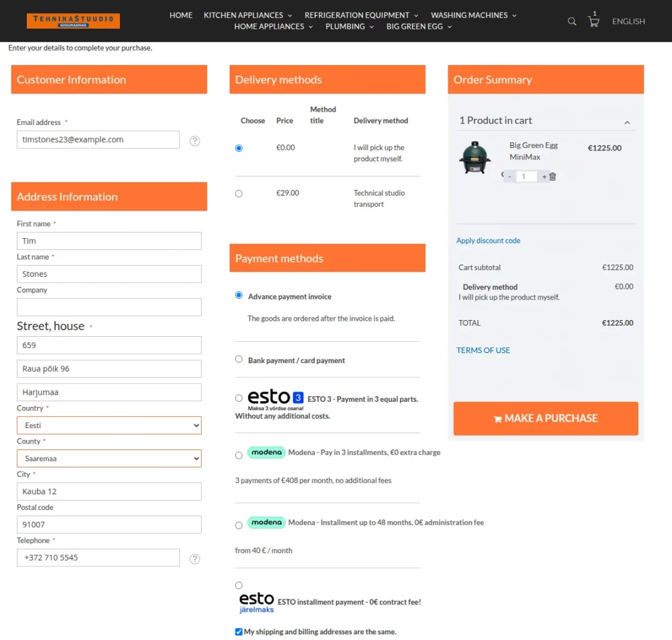
Task: Expand Washing Machines menu
Action: [473, 15]
